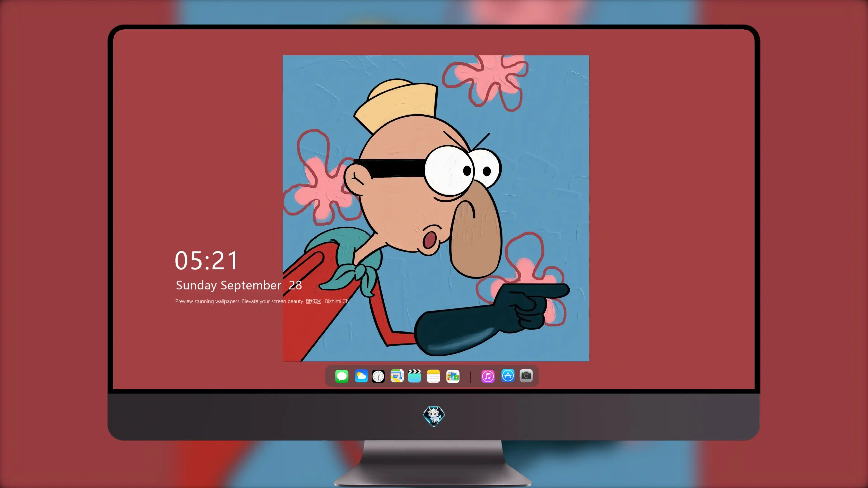Launch iTunes Store music app

488,376
